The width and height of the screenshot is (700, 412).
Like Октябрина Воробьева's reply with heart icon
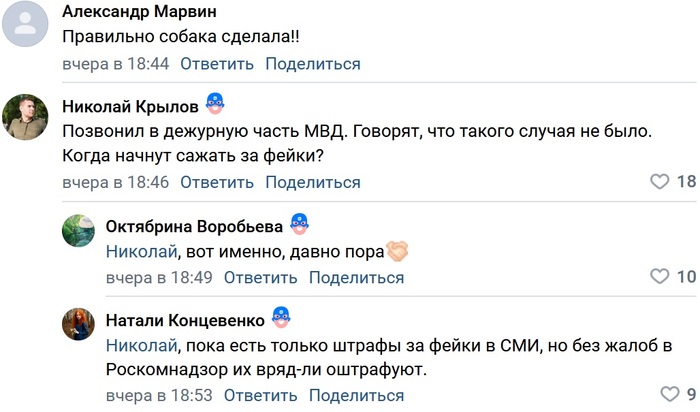tap(659, 277)
